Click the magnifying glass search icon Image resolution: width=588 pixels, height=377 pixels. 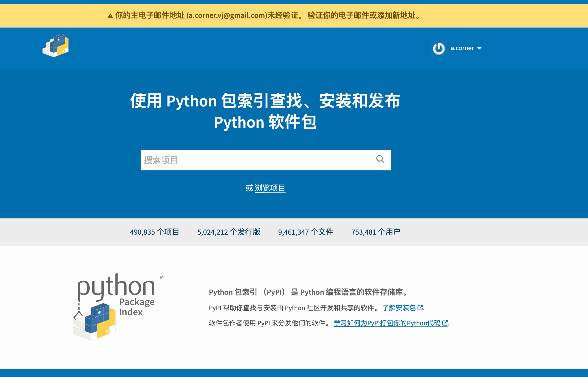[380, 159]
